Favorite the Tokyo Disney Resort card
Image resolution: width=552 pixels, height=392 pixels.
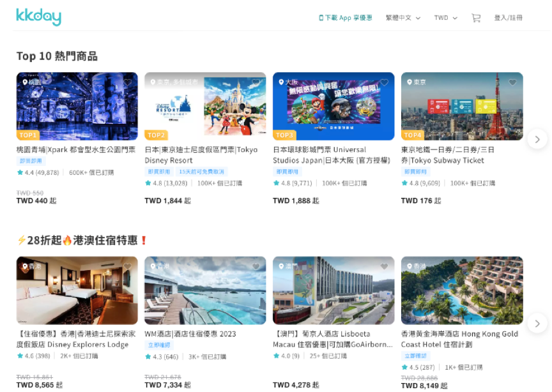[256, 82]
